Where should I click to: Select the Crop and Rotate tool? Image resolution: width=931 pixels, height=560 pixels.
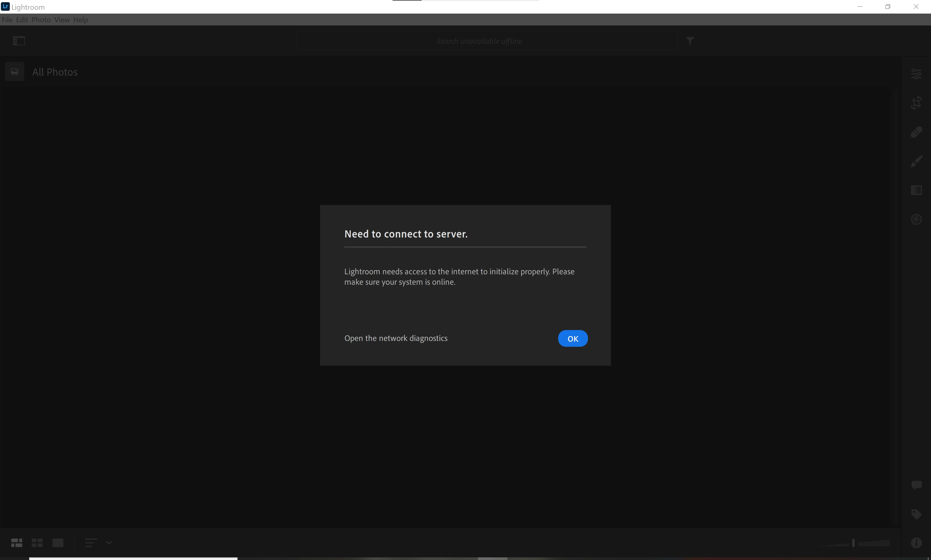point(916,103)
